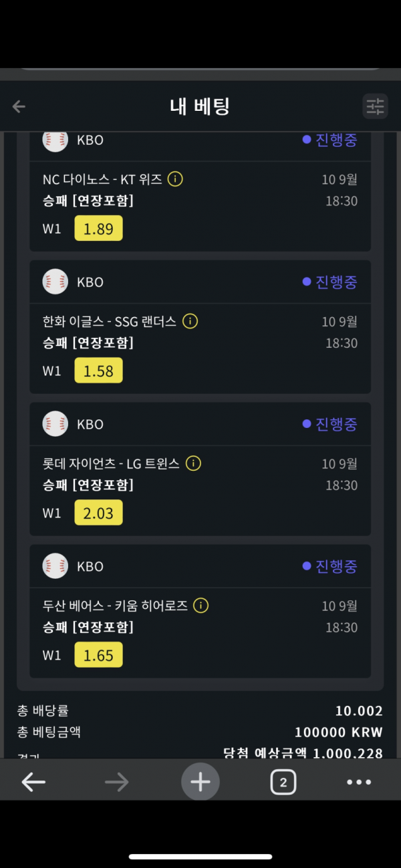The height and width of the screenshot is (868, 401).
Task: Tap baseball icon on 두산 베어스 bet card
Action: point(55,566)
